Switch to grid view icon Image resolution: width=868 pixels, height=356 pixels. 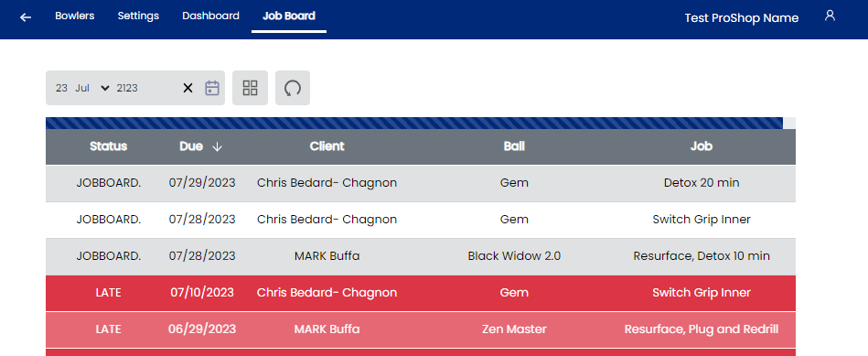tap(251, 88)
